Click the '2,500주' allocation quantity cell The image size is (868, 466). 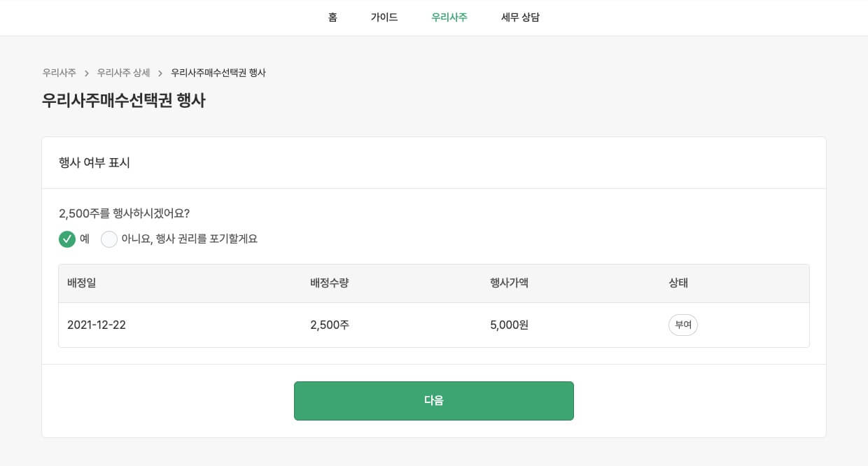[330, 325]
